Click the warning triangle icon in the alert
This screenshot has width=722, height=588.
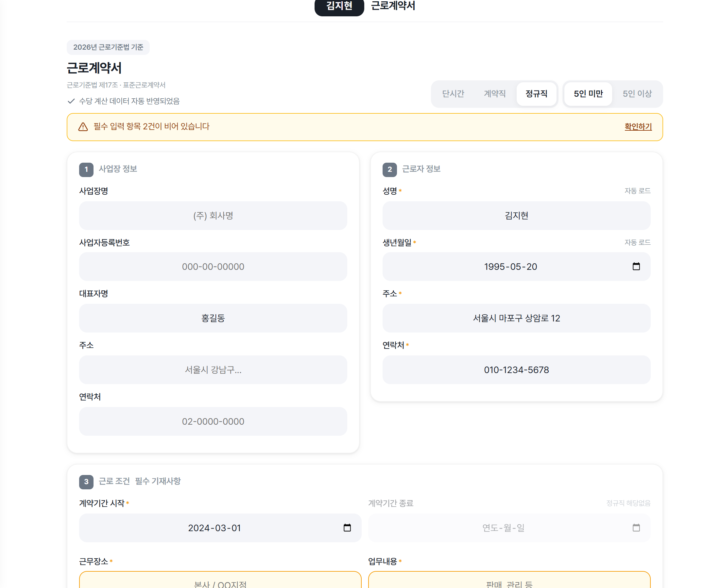[83, 127]
